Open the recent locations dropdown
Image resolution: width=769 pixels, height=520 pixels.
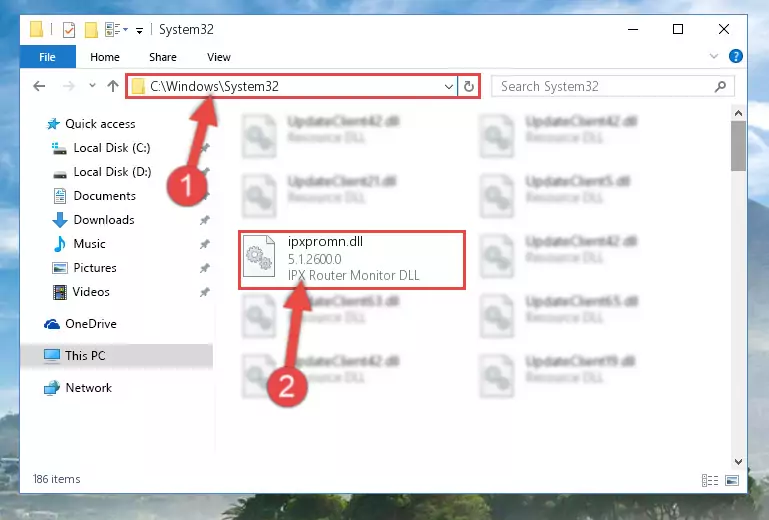[92, 85]
